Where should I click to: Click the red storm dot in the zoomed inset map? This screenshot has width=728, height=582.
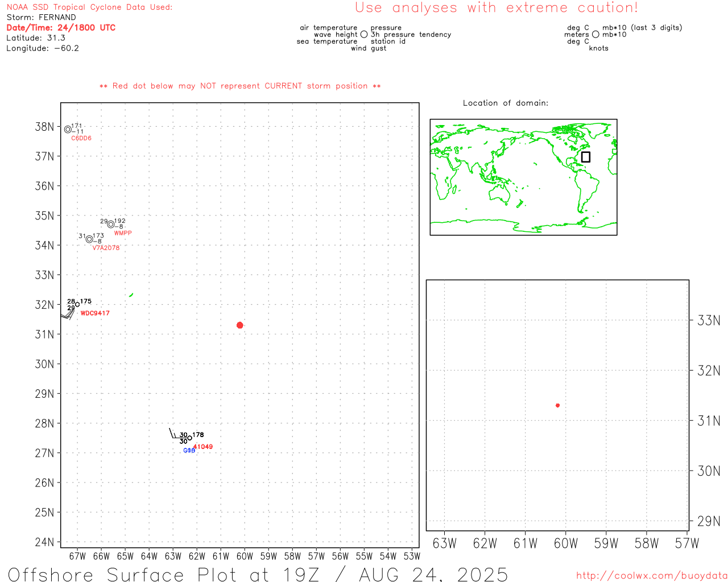[557, 405]
